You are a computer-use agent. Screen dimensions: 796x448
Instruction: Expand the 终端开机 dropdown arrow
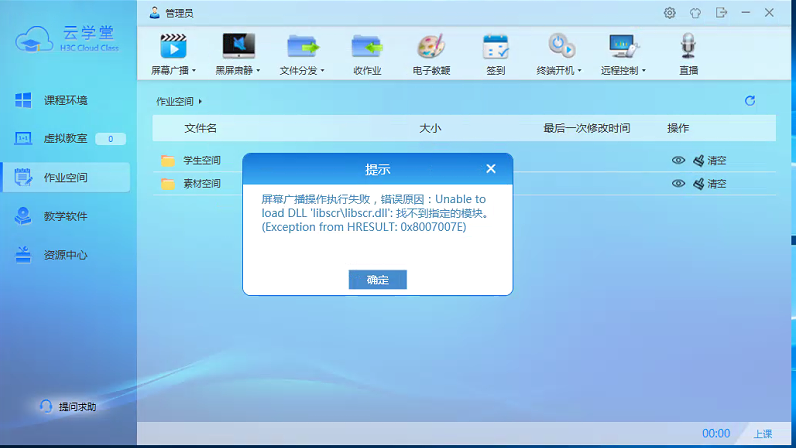(x=579, y=71)
